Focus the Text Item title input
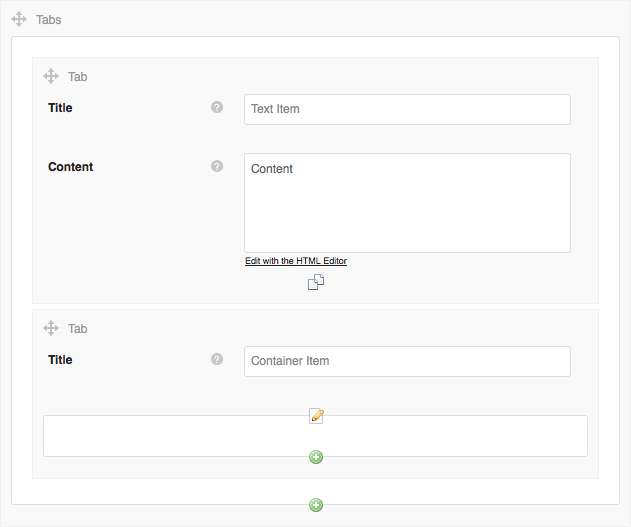The height and width of the screenshot is (527, 631). click(x=407, y=109)
